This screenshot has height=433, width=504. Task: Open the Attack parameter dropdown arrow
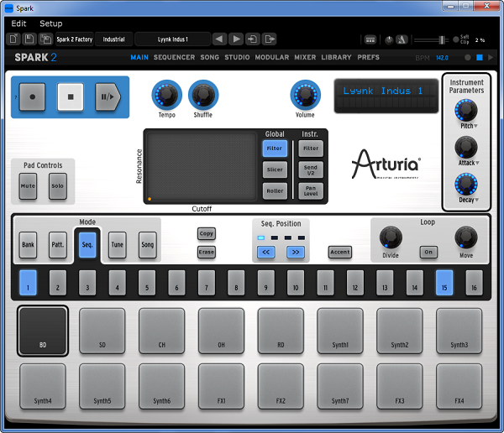[x=477, y=163]
